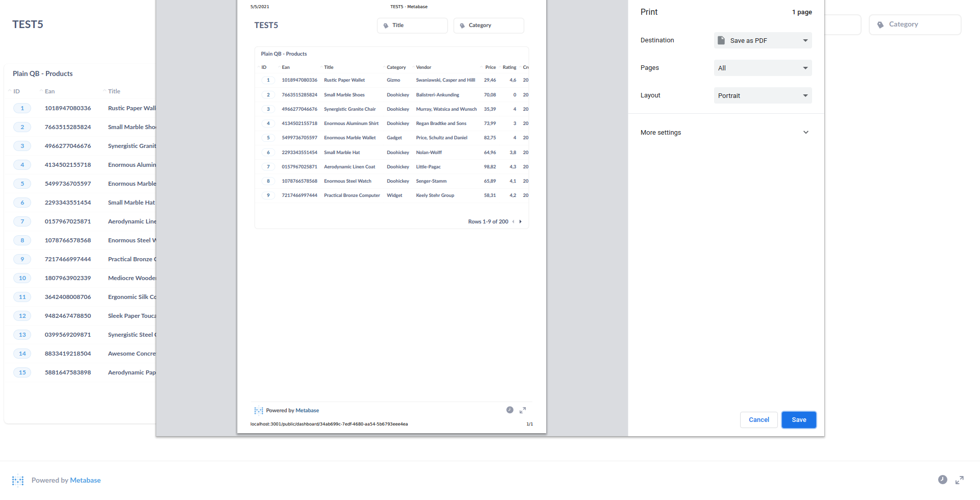Click the Save button in the print dialog
Screen dimensions: 980x500
pos(798,419)
